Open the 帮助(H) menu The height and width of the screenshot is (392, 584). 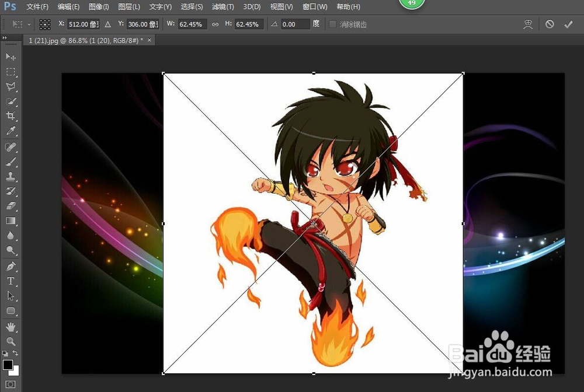point(348,6)
